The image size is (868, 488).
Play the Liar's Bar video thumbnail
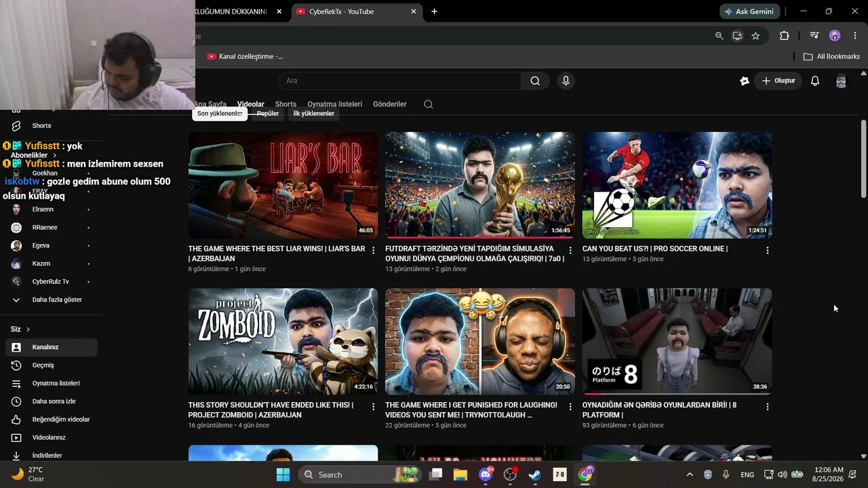click(x=283, y=185)
